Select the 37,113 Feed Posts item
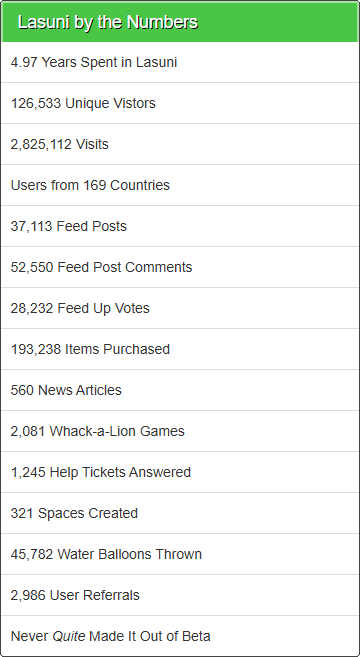 tap(180, 226)
